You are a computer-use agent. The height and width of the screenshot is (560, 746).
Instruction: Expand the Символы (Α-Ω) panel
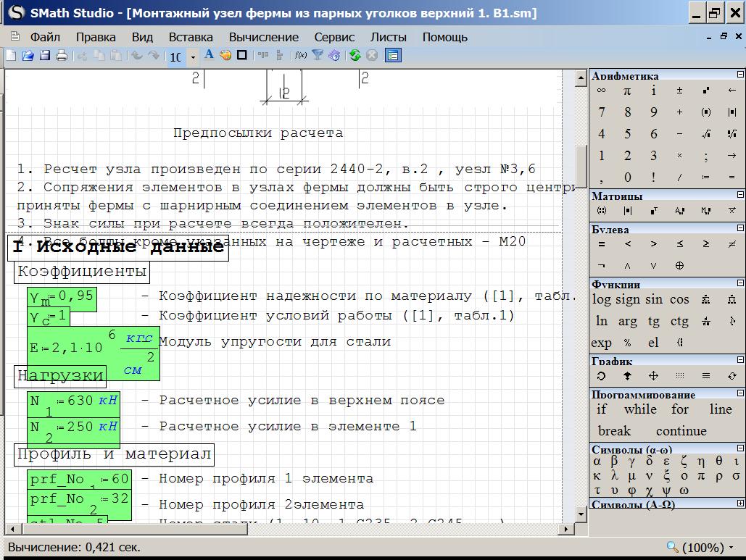tap(740, 503)
